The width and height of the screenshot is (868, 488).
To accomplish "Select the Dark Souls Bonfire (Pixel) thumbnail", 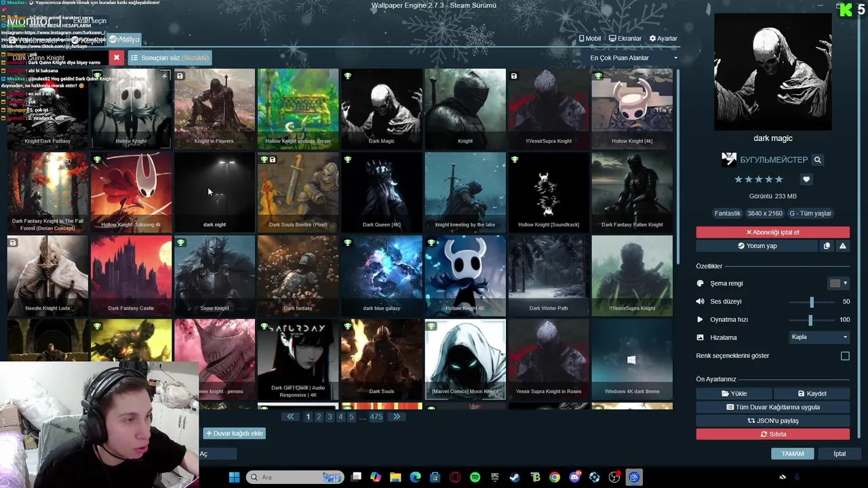I will point(298,192).
